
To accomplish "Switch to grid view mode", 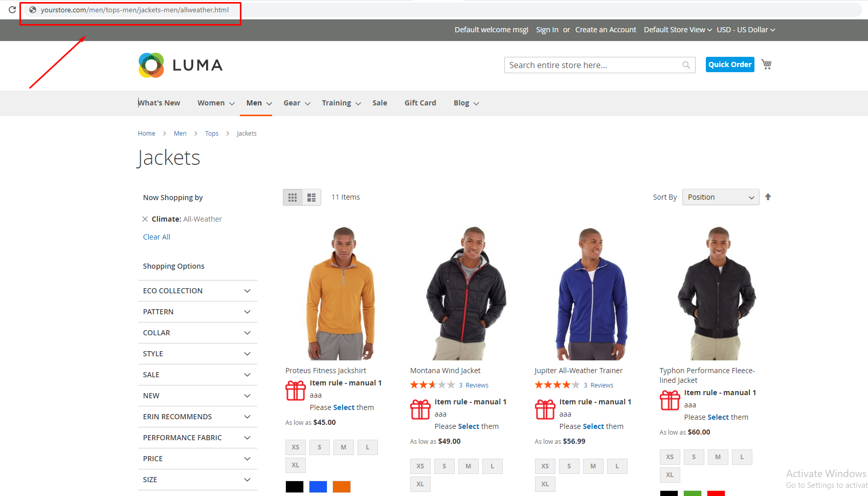I will click(x=293, y=198).
